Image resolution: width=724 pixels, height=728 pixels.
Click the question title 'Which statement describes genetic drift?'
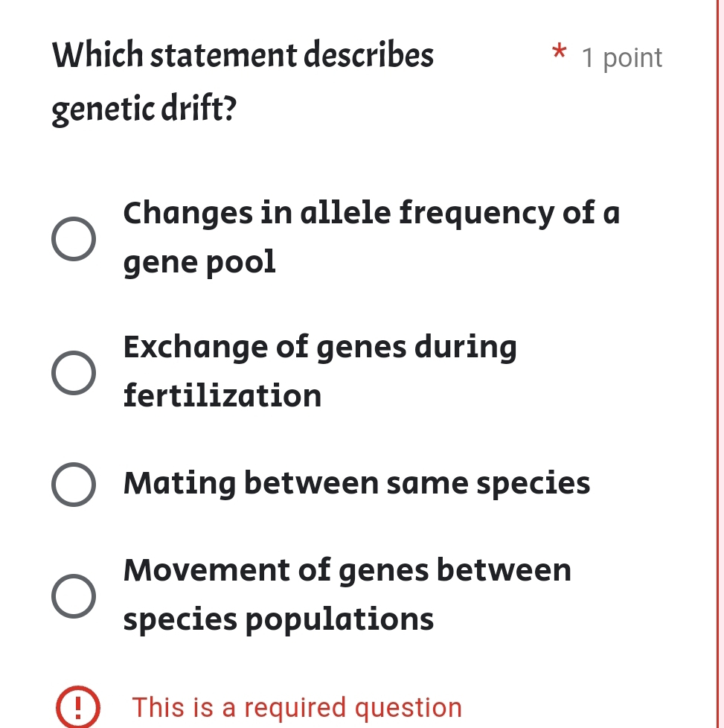pyautogui.click(x=242, y=82)
